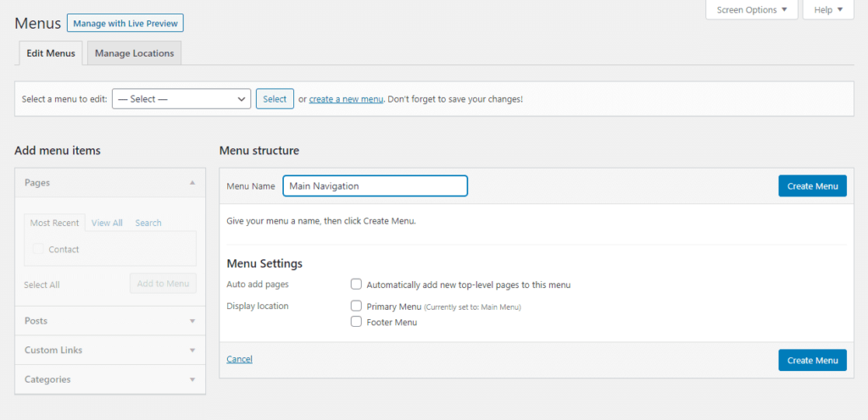Viewport: 868px width, 420px height.
Task: Click into the Menu Name field
Action: coord(375,186)
